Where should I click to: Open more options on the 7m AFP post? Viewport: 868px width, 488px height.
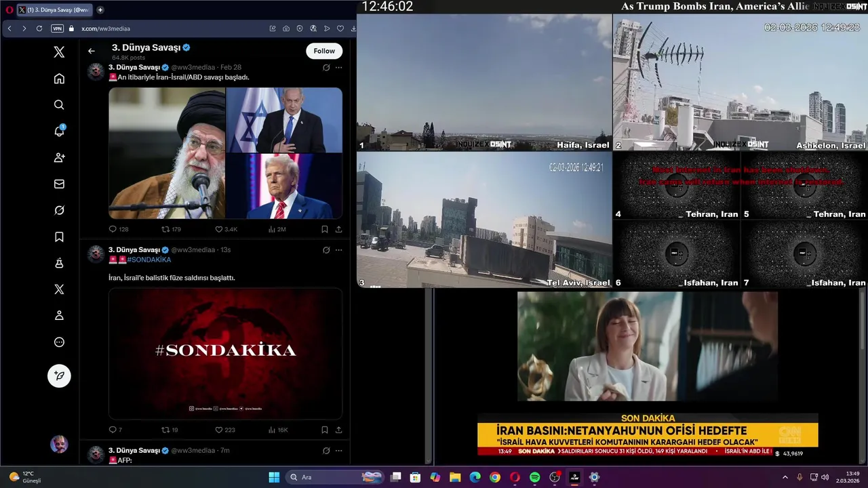point(338,451)
